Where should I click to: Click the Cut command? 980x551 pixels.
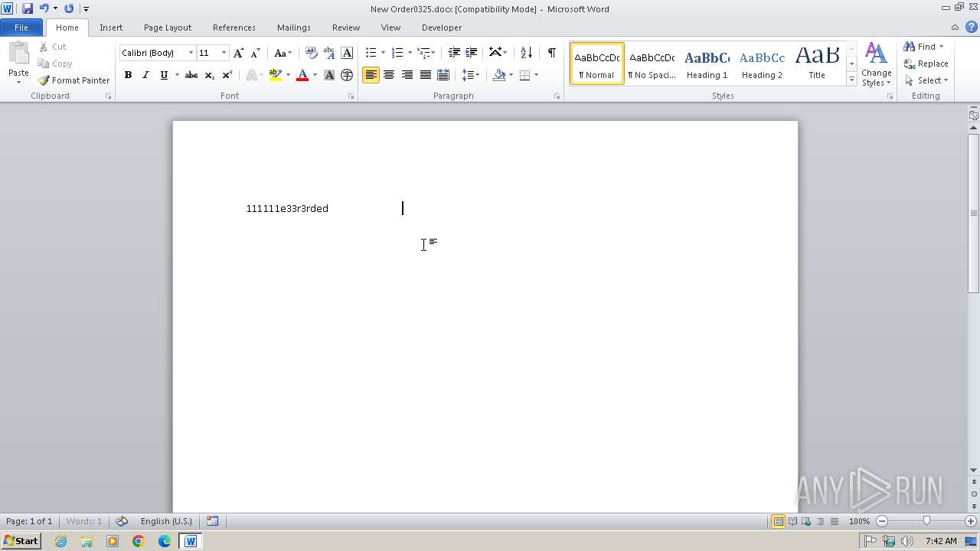click(x=53, y=47)
